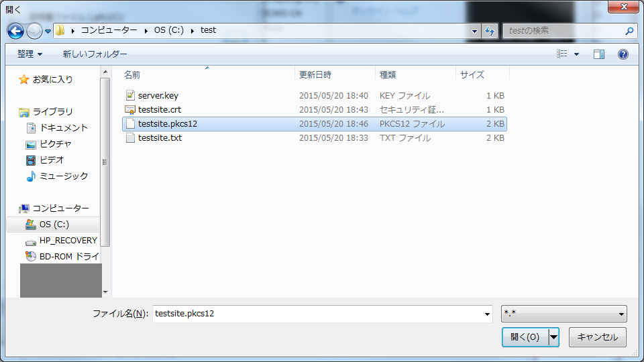Open the ミュージック library

click(64, 176)
